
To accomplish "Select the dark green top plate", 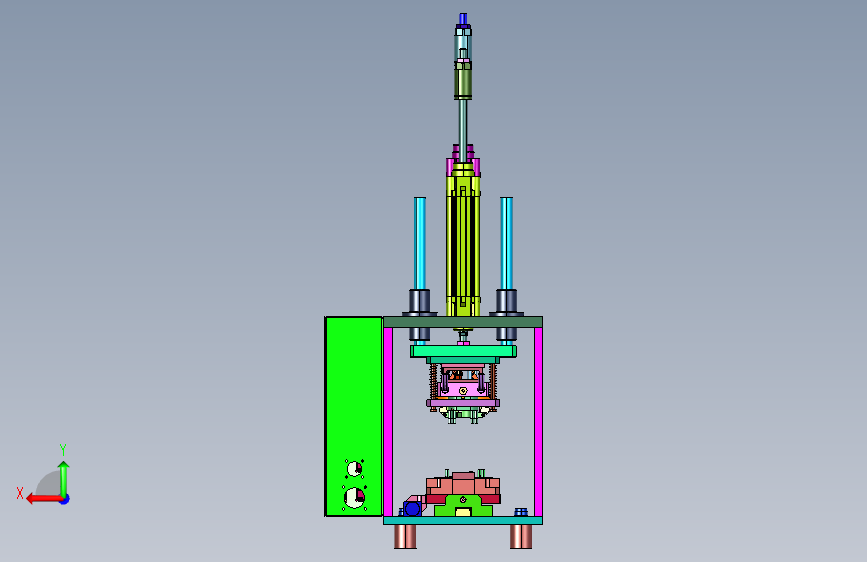I will click(x=463, y=322).
